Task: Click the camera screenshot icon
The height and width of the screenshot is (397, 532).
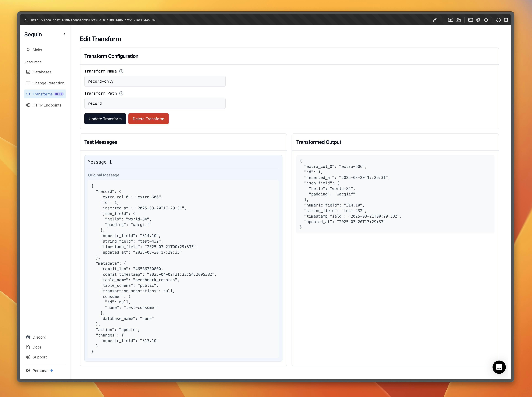Action: point(458,20)
